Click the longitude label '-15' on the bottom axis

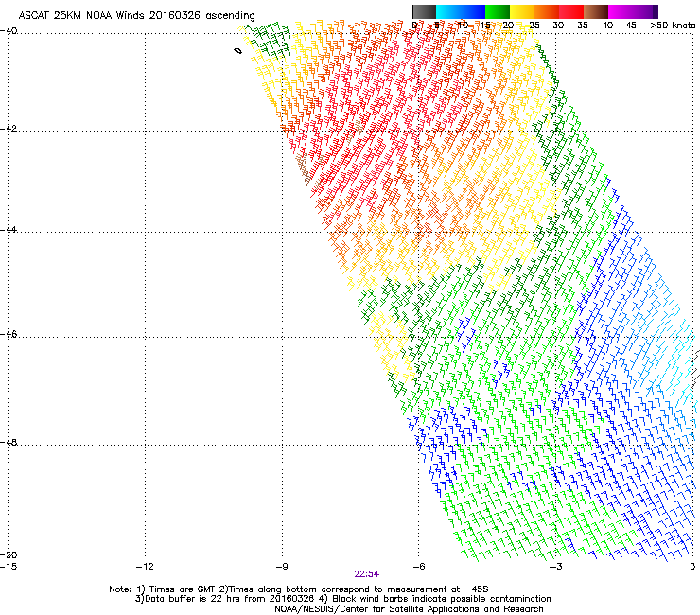point(9,567)
